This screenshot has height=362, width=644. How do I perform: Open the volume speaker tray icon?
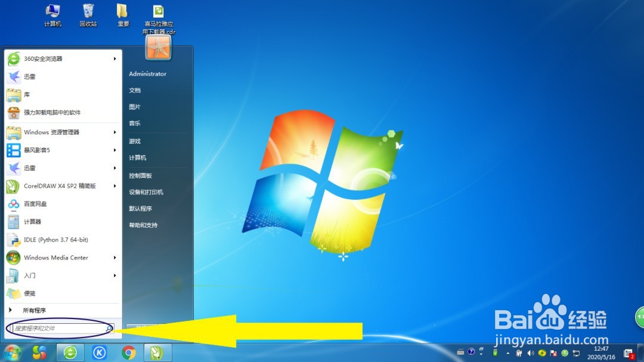click(x=531, y=353)
